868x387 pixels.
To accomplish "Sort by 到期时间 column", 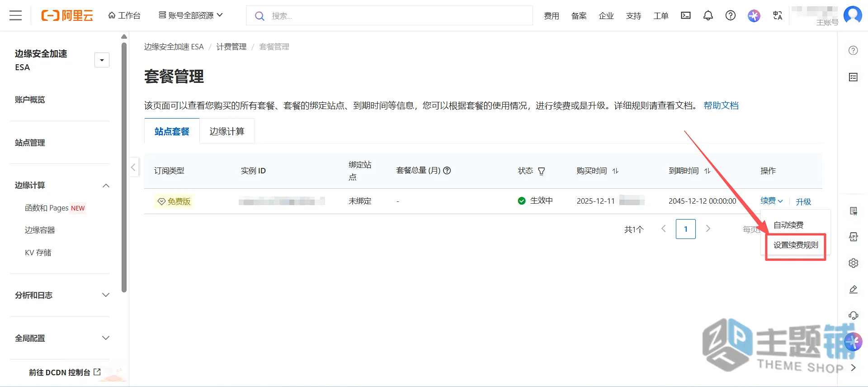I will (x=707, y=171).
